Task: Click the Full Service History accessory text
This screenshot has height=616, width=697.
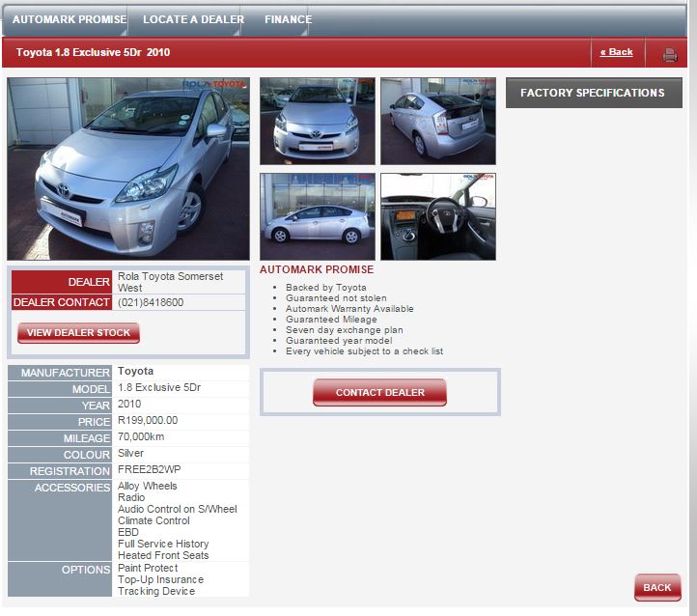Action: [x=163, y=544]
